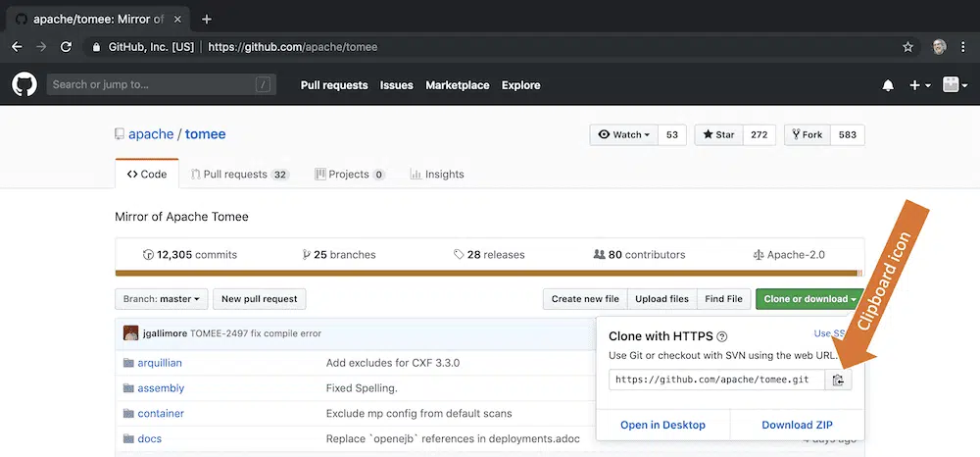
Task: Click the GitHub Octocat logo
Action: [x=24, y=85]
